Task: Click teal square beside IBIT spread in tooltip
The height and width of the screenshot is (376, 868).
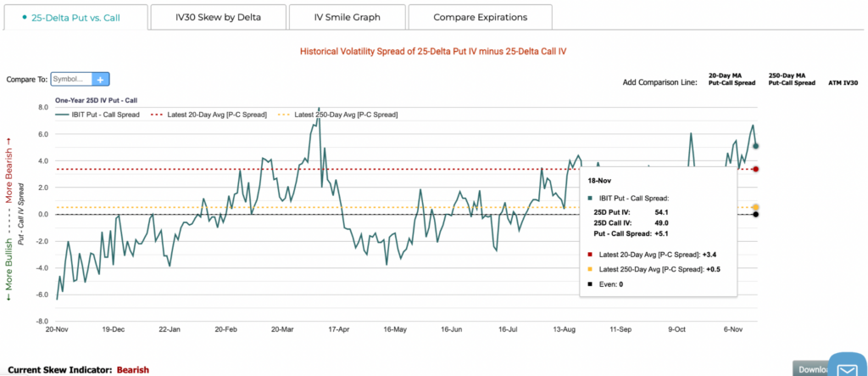Action: point(590,197)
